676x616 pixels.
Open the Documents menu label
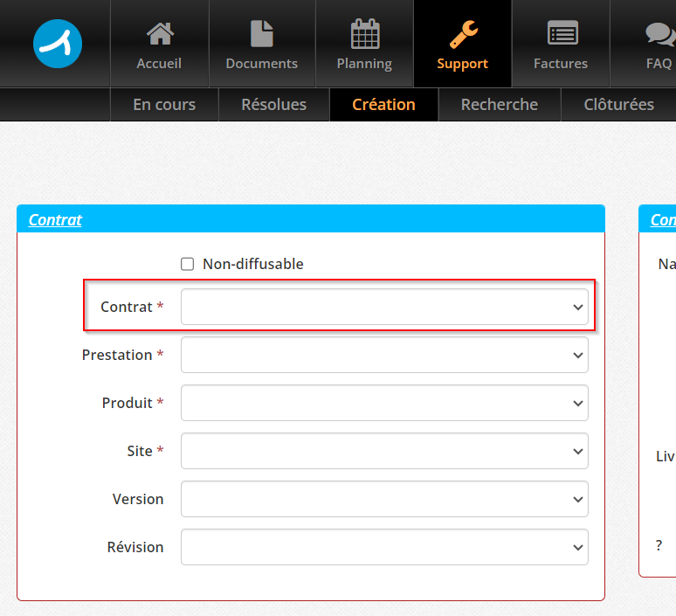[x=262, y=64]
